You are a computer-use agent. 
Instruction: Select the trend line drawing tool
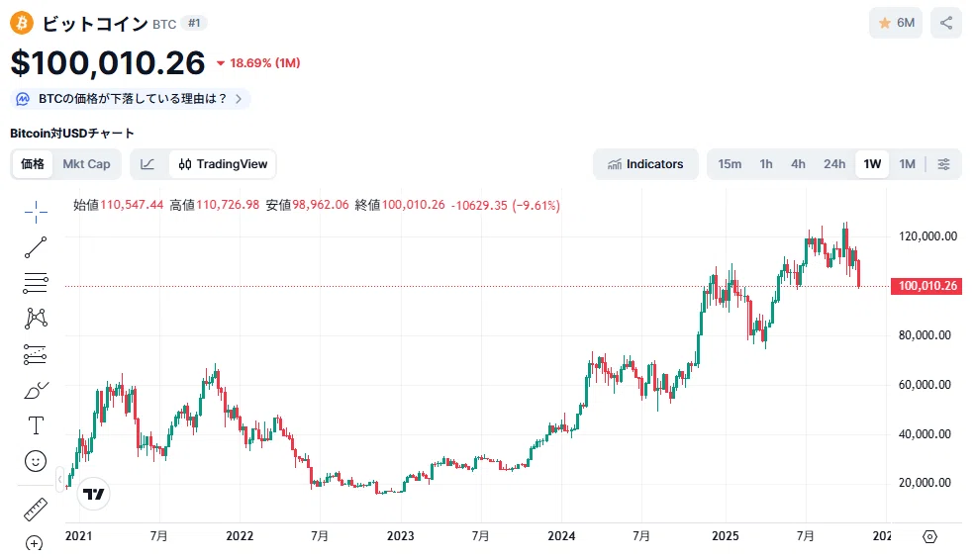tap(36, 247)
